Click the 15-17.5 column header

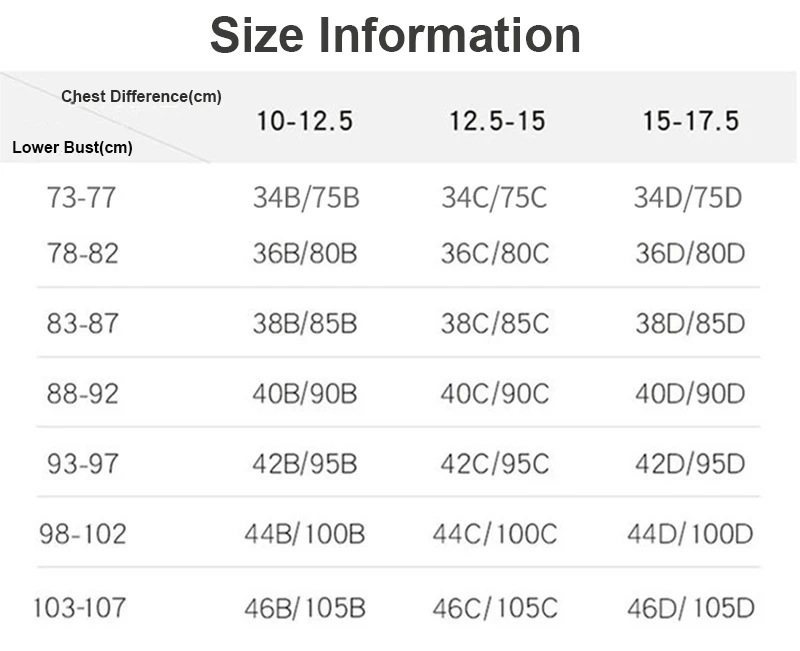click(691, 121)
